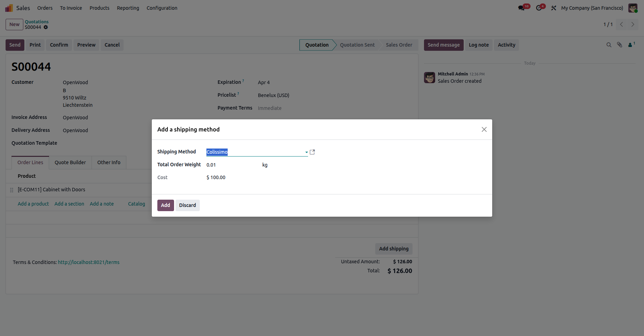Click the paperclip attachments icon
644x336 pixels.
pyautogui.click(x=620, y=45)
